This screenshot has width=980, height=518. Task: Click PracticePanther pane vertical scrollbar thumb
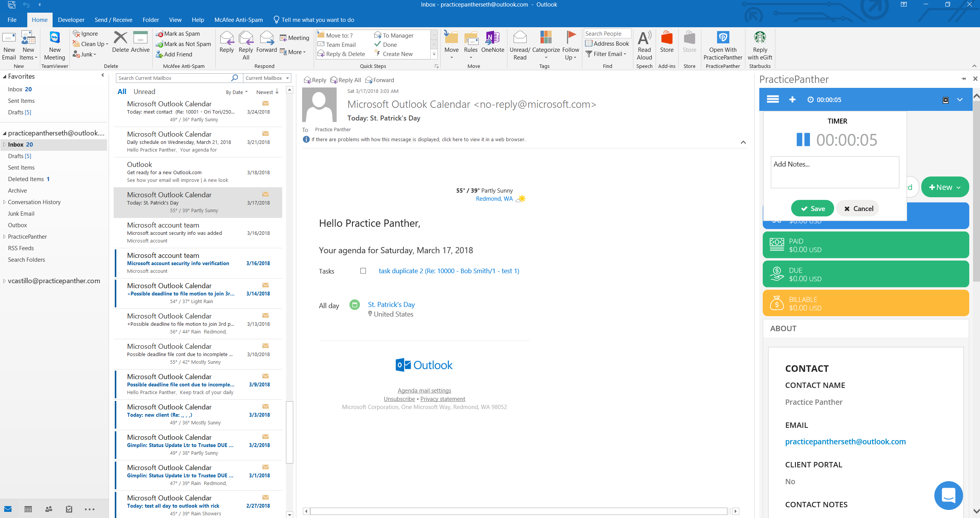pyautogui.click(x=976, y=191)
